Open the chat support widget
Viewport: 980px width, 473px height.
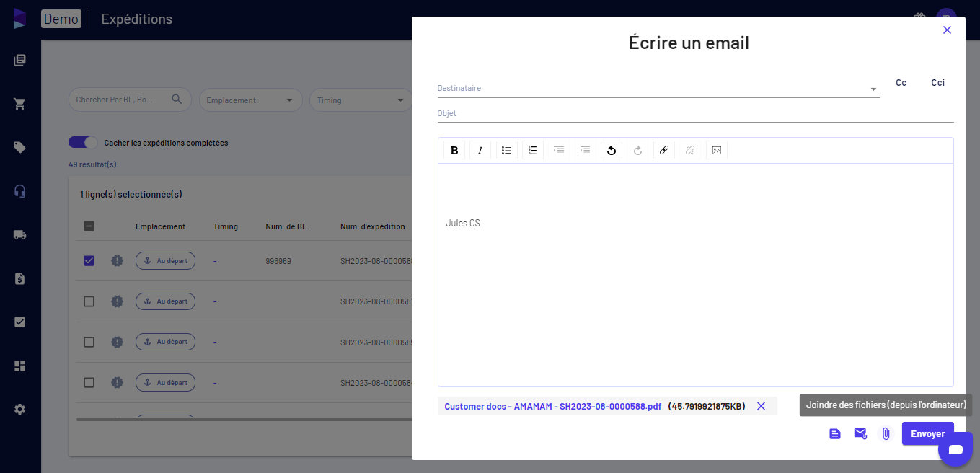tap(955, 449)
